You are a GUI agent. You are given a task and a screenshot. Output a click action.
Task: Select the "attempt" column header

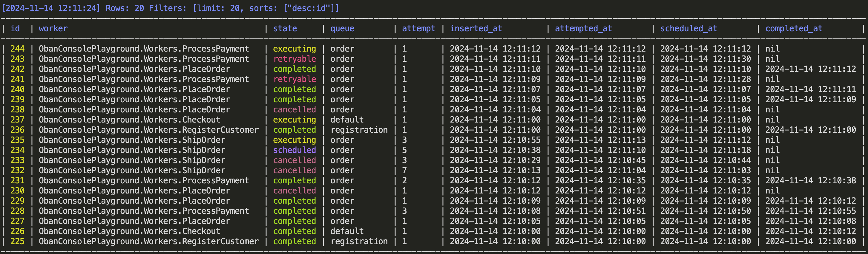[418, 29]
